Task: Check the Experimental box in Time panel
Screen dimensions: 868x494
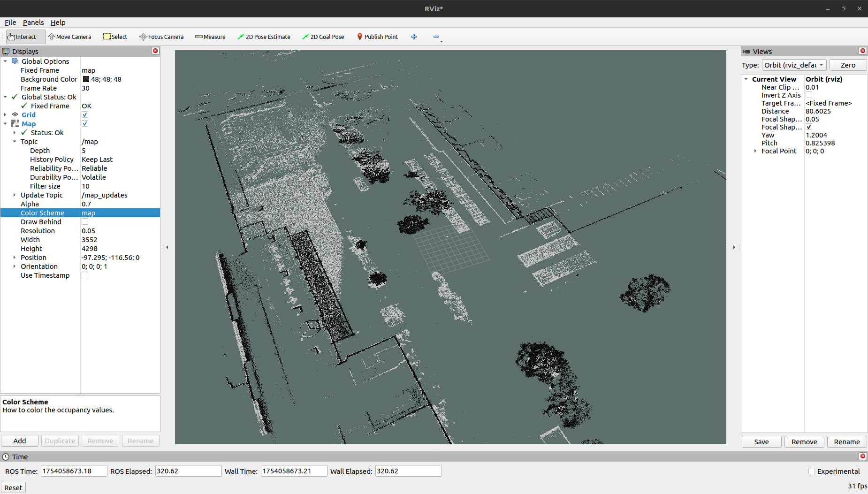Action: click(811, 471)
